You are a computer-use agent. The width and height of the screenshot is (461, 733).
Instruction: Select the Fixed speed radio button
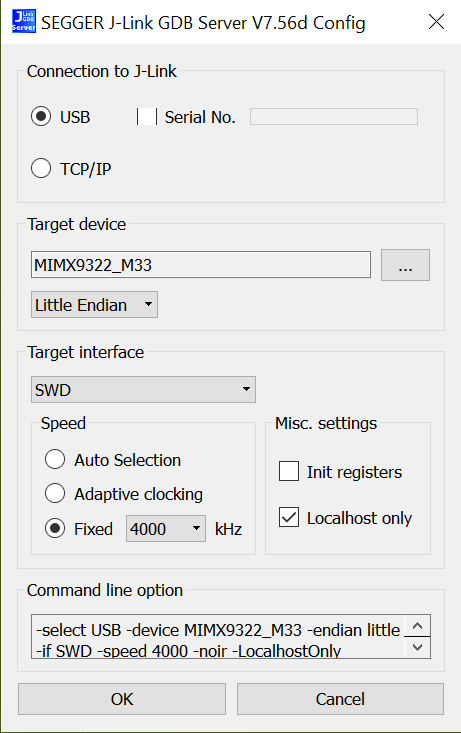pyautogui.click(x=55, y=529)
